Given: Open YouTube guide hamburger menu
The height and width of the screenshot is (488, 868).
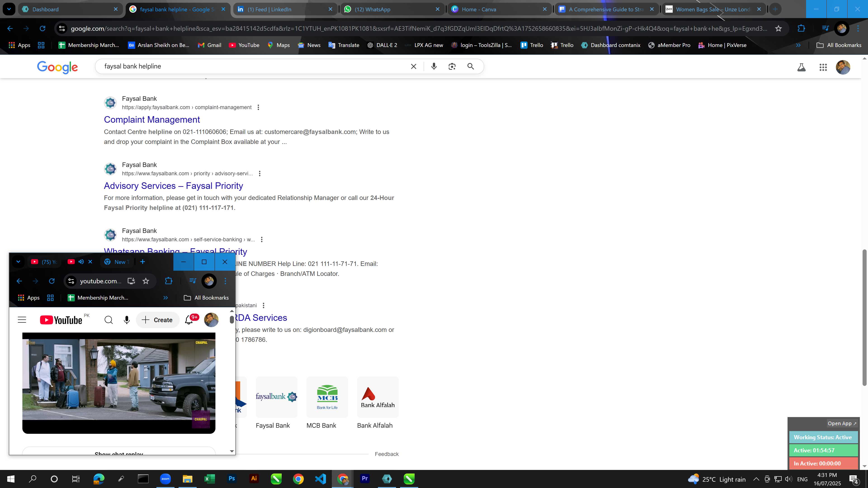Looking at the screenshot, I should [x=22, y=320].
